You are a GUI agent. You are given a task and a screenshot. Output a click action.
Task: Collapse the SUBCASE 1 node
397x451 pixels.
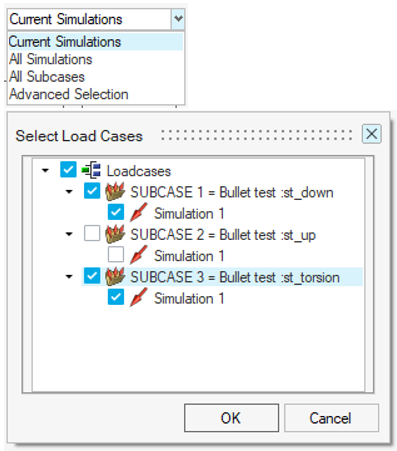[69, 192]
